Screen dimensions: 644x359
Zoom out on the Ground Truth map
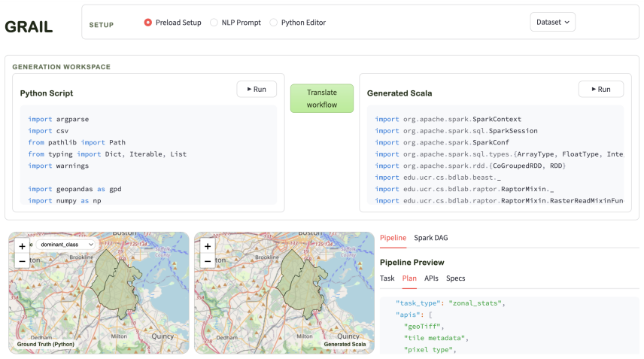coord(22,261)
